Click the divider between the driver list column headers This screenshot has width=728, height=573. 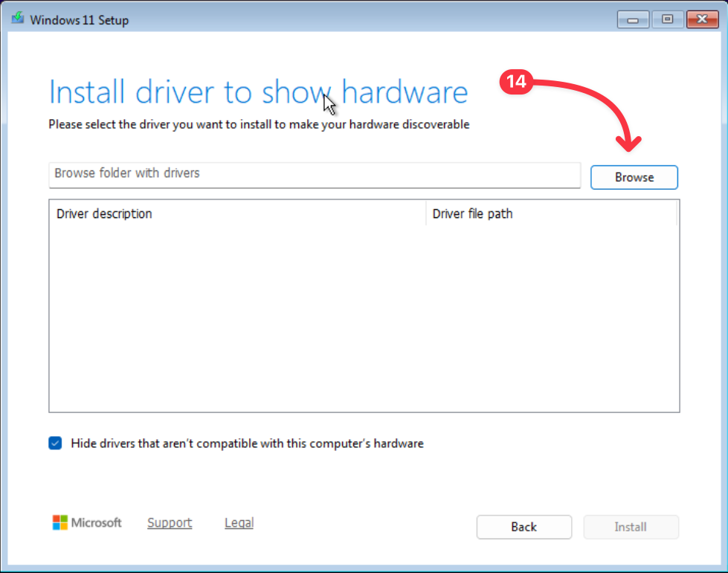click(426, 214)
